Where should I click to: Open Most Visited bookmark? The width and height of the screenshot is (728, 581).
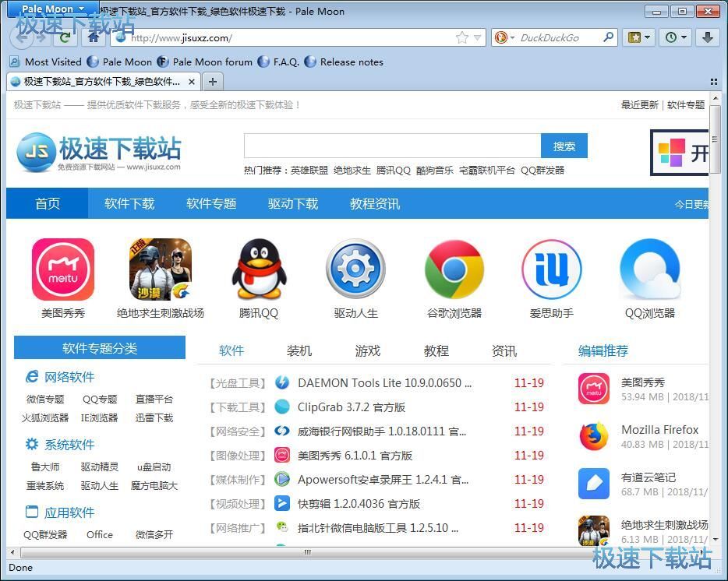click(x=45, y=62)
